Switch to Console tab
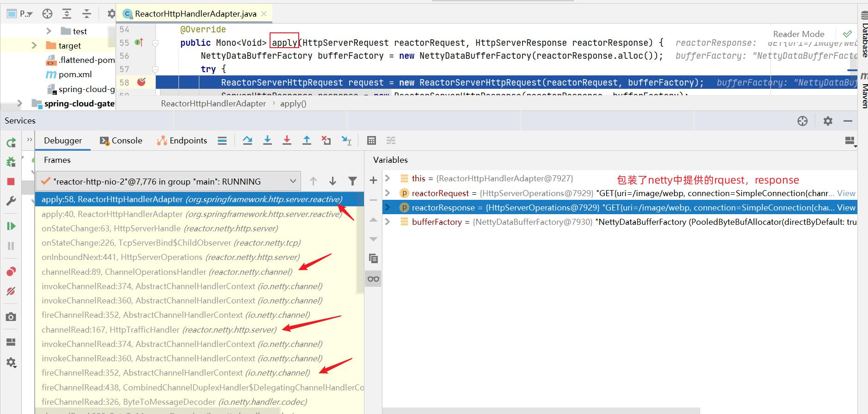 [x=121, y=141]
